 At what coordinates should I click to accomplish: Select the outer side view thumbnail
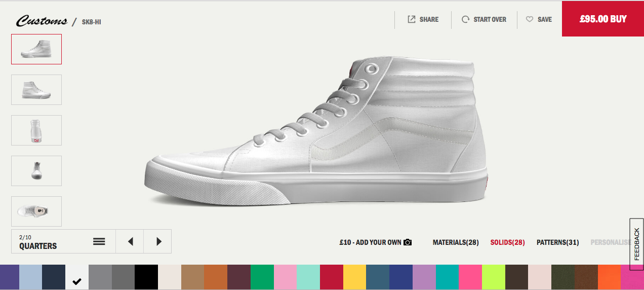pyautogui.click(x=36, y=49)
